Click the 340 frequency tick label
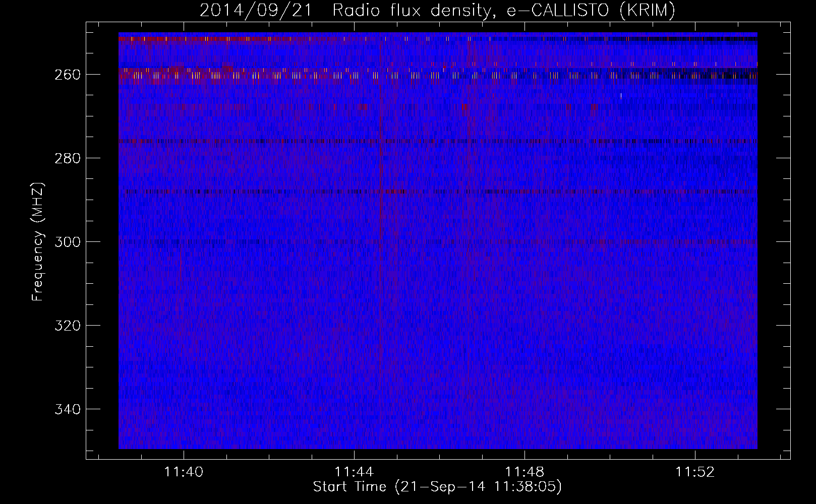Viewport: 816px width, 504px height. (67, 409)
